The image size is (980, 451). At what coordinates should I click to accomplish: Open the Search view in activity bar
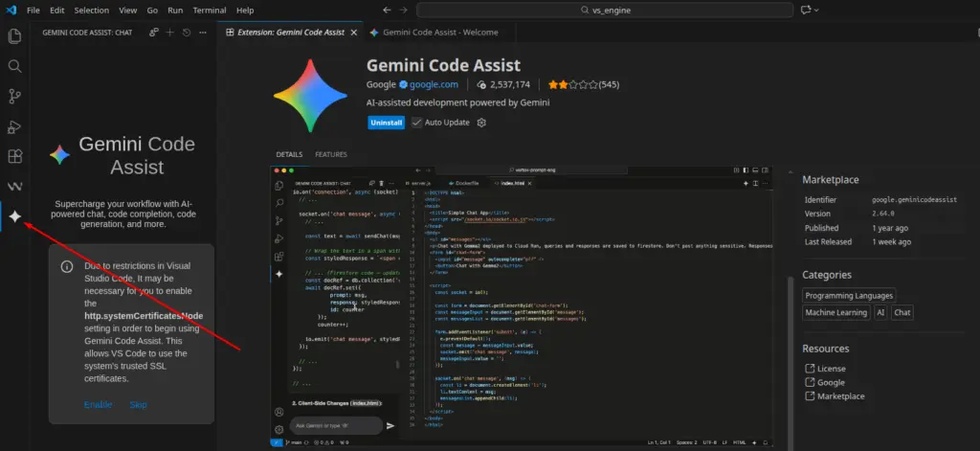14,66
